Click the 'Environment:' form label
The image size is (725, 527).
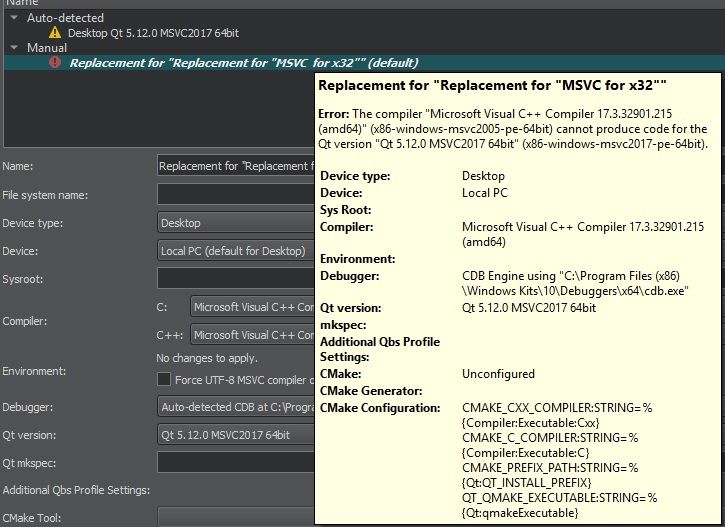click(x=34, y=371)
